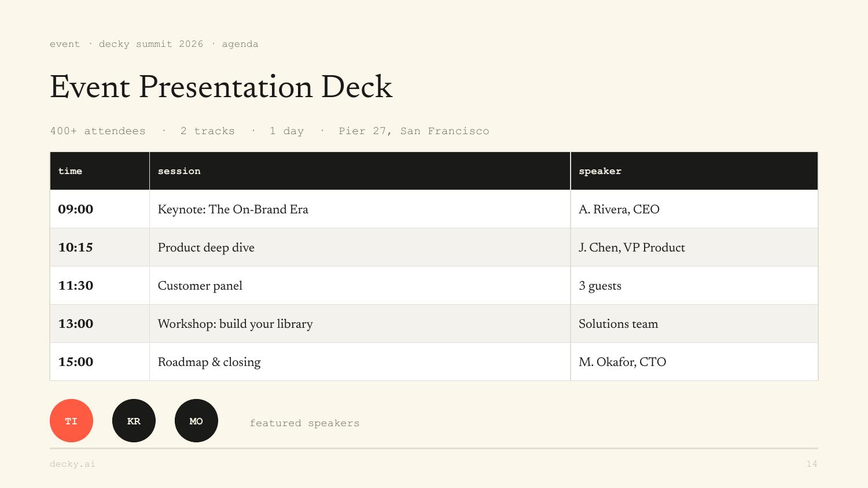
Task: Select the 10:15 time cell
Action: [100, 247]
